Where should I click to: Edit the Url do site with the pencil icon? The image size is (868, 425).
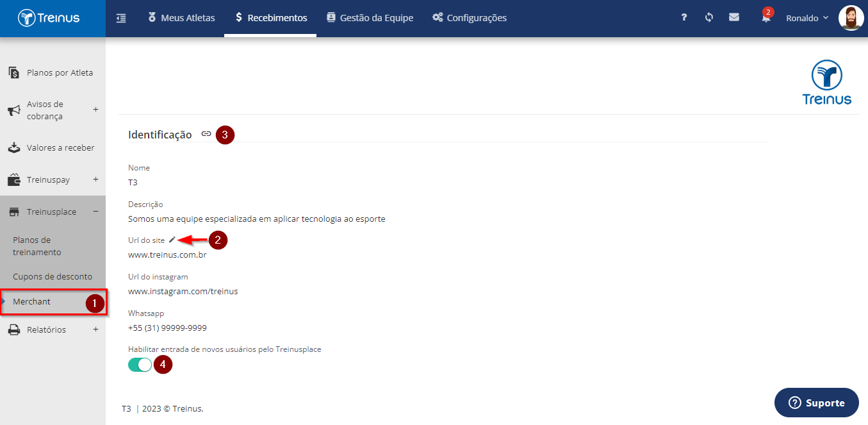pos(172,240)
